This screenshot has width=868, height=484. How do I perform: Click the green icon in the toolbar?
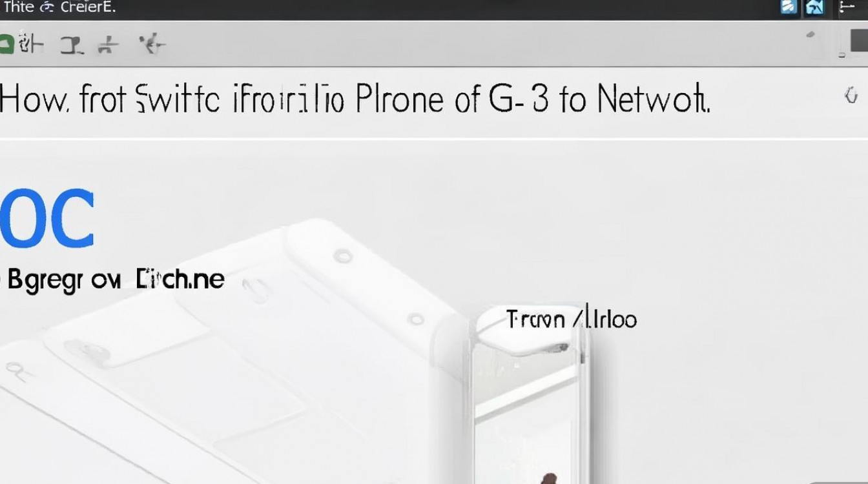pos(6,45)
